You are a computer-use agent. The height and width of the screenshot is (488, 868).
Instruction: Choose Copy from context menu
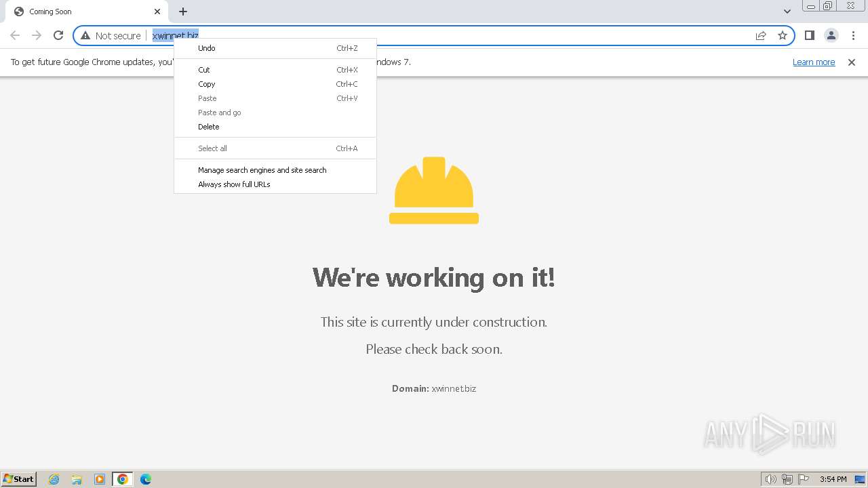(275, 84)
